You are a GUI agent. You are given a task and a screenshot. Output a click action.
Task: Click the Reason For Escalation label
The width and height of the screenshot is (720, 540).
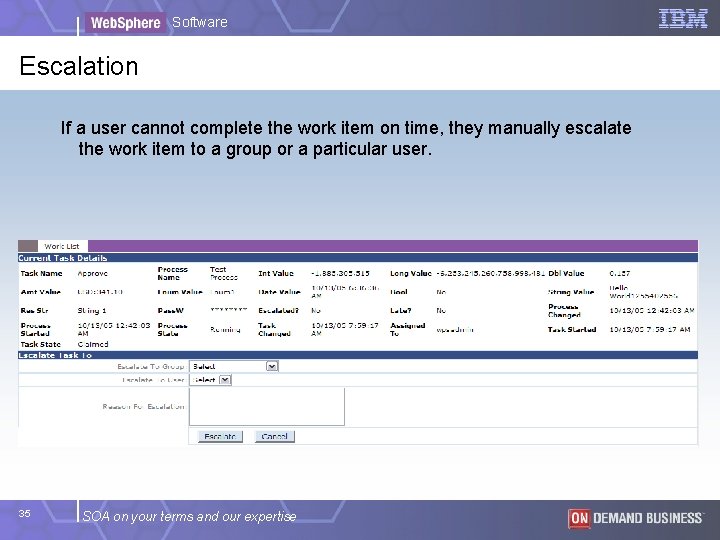143,406
